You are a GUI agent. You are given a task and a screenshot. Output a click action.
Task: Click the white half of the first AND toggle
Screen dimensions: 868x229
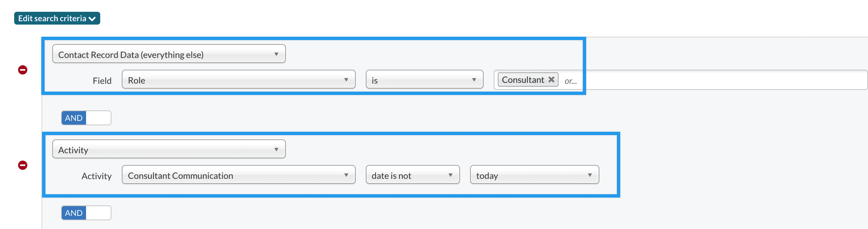pyautogui.click(x=98, y=118)
